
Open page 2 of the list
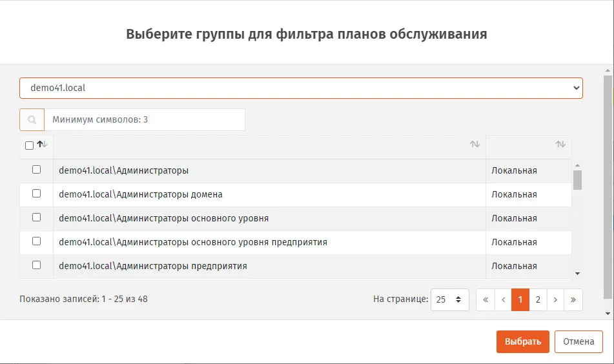[x=538, y=300]
